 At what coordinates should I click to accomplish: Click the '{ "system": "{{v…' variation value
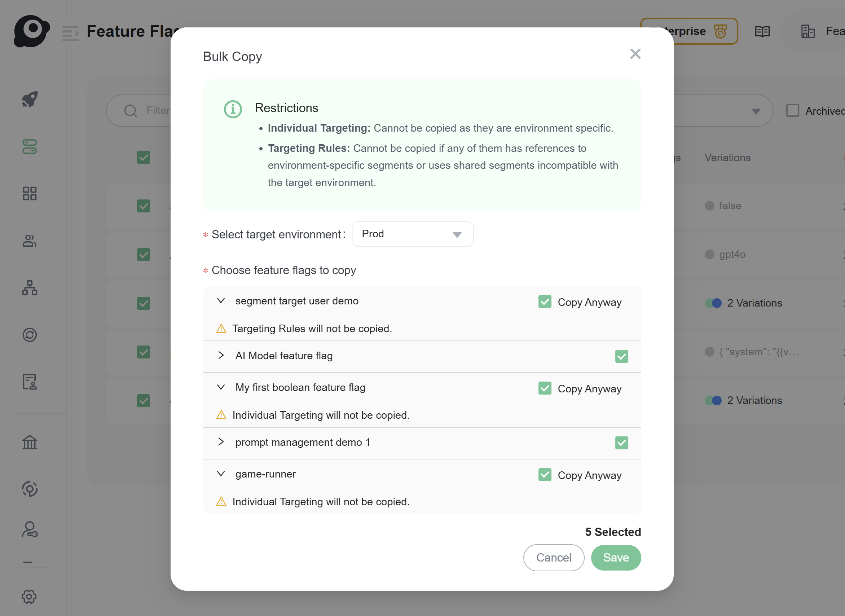coord(758,352)
